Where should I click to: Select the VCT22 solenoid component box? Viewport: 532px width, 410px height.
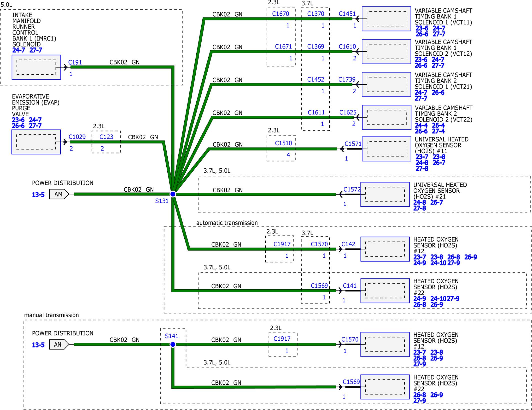tap(387, 117)
